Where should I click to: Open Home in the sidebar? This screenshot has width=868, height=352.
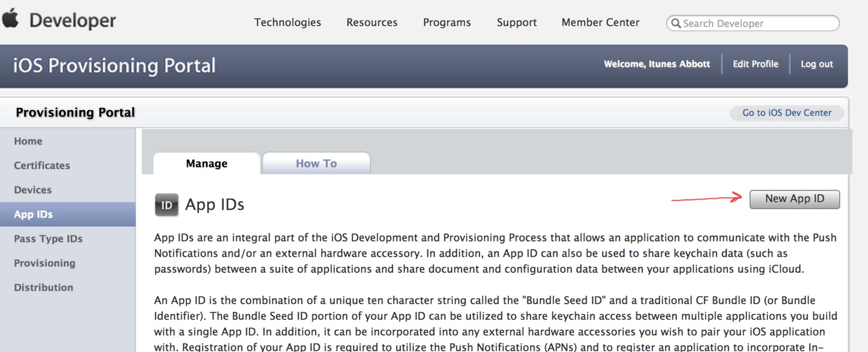[28, 141]
